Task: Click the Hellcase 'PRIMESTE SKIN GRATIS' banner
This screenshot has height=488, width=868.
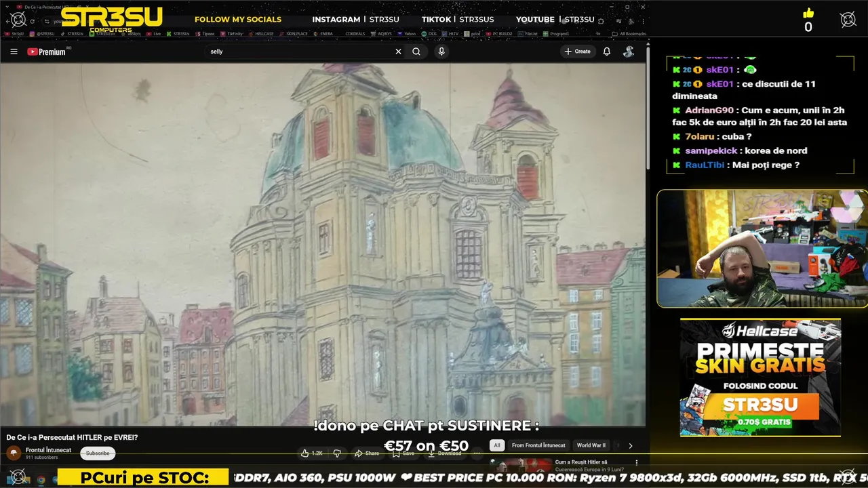Action: click(760, 377)
